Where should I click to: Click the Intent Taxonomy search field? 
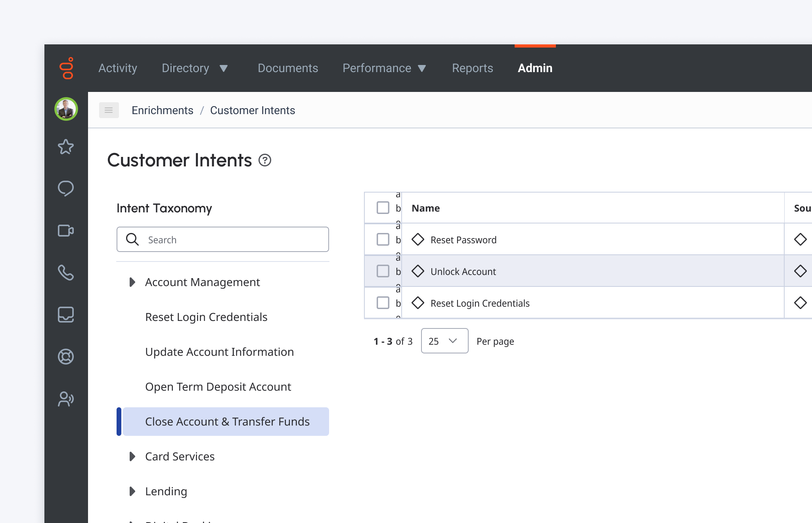[223, 239]
